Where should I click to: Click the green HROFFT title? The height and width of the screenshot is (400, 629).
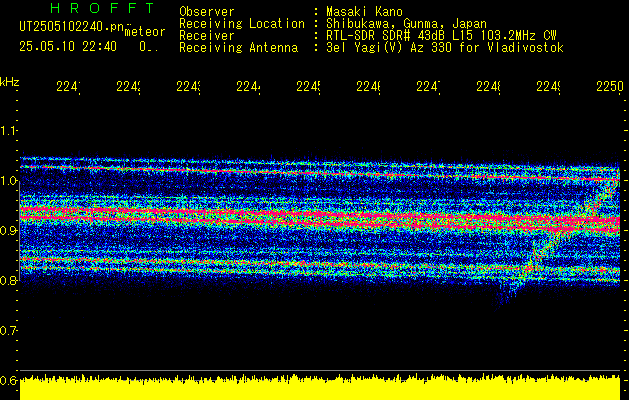tap(102, 8)
